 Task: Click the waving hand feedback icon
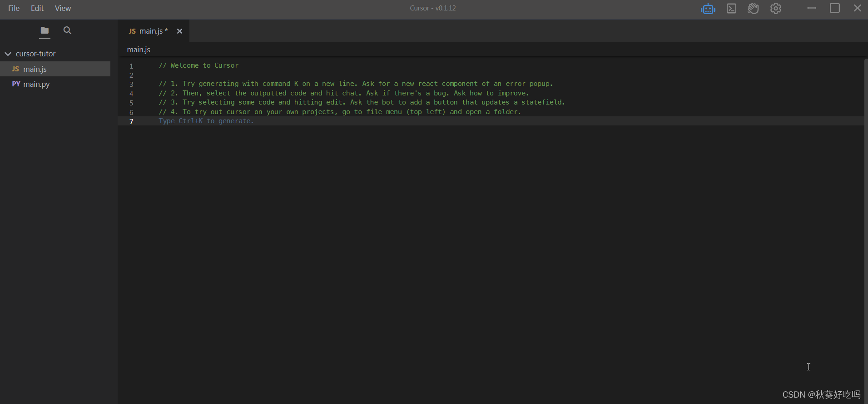754,9
